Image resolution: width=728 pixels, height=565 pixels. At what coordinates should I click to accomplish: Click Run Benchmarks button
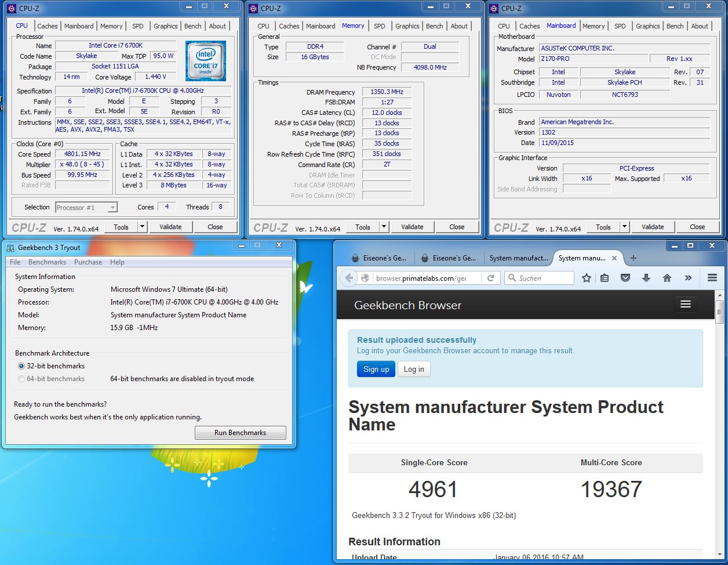[x=240, y=433]
